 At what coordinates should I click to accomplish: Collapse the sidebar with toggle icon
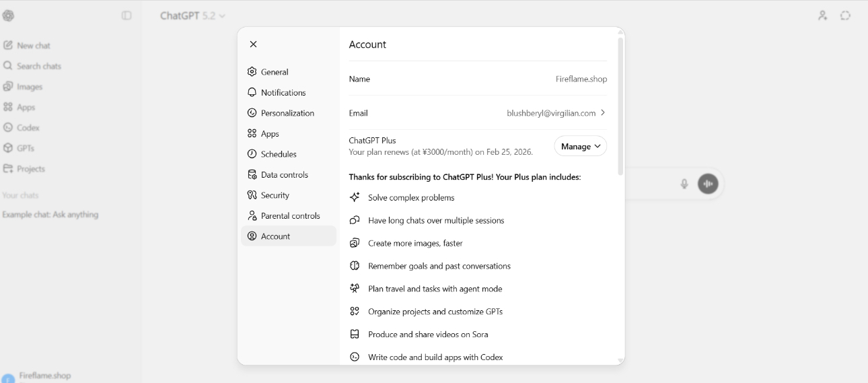click(x=126, y=15)
